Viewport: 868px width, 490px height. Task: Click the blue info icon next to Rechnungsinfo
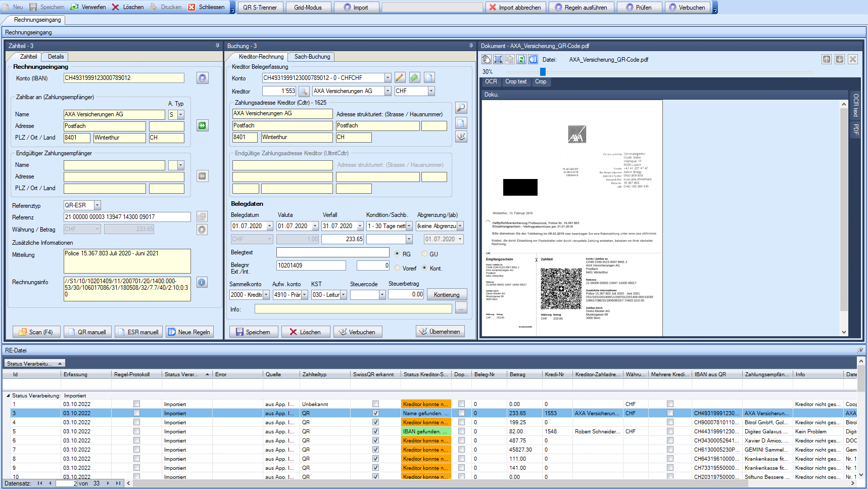[x=202, y=282]
